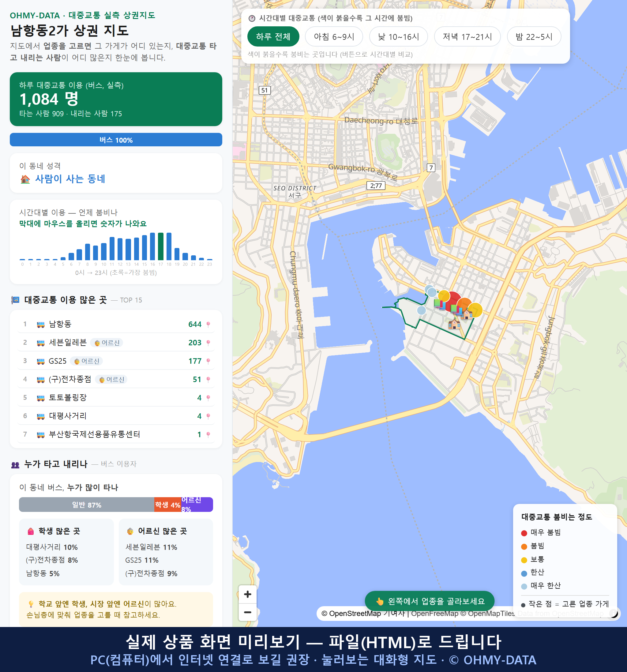The image size is (627, 672).
Task: Click the map pin icon in the 세븐일레븐 row
Action: point(208,343)
